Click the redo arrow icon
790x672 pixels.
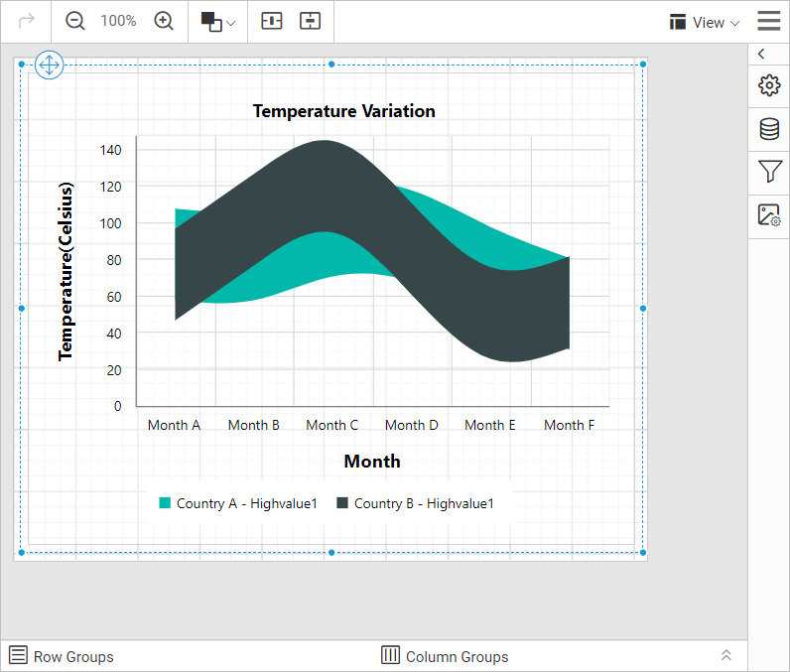click(26, 21)
